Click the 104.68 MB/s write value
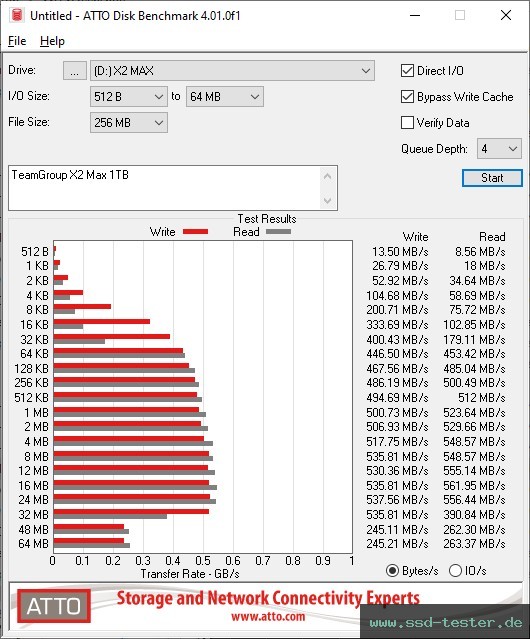 point(397,295)
